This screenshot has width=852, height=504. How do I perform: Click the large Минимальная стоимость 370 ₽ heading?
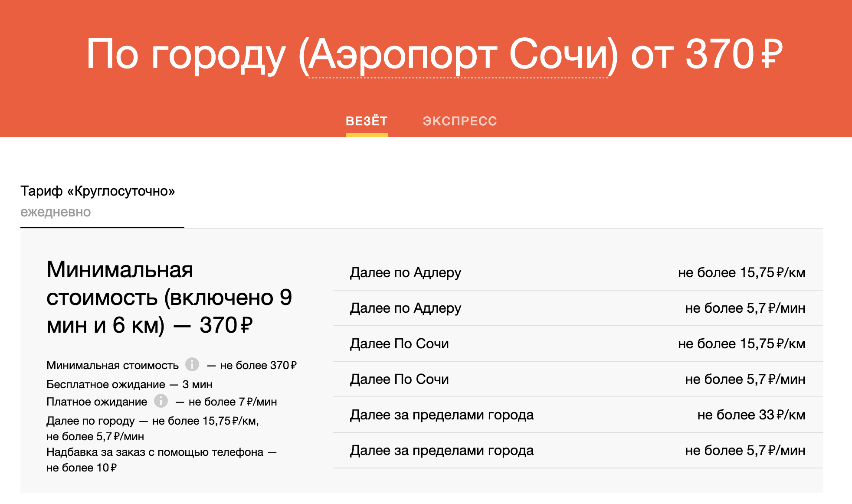[x=169, y=298]
